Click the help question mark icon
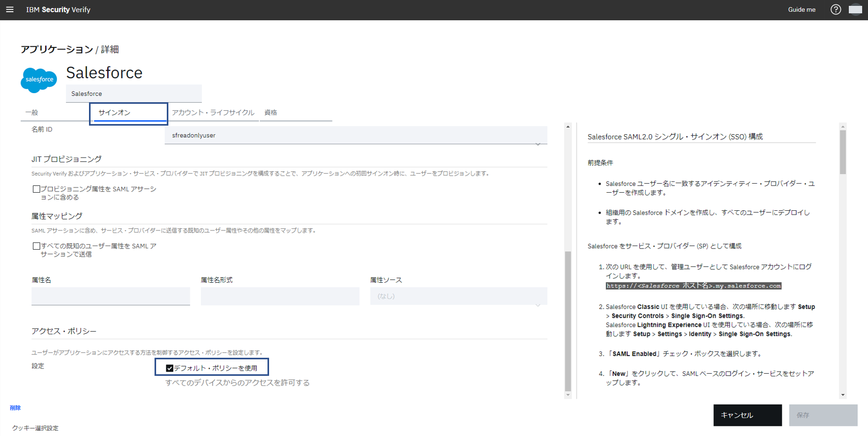868x436 pixels. tap(835, 10)
